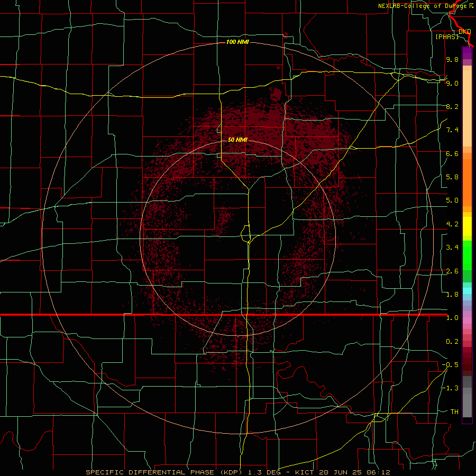Pick the yellow band of the color scale
Viewport: 476px width, 476px height.
point(467,226)
